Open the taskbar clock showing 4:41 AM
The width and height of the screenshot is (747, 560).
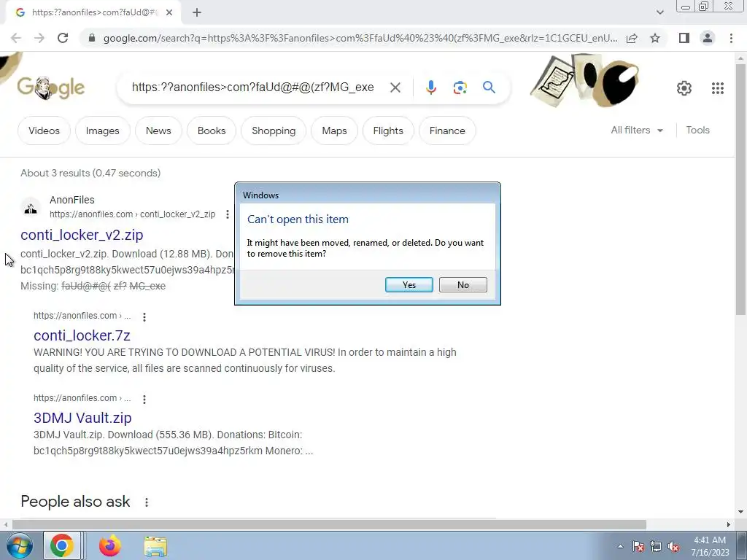point(710,546)
